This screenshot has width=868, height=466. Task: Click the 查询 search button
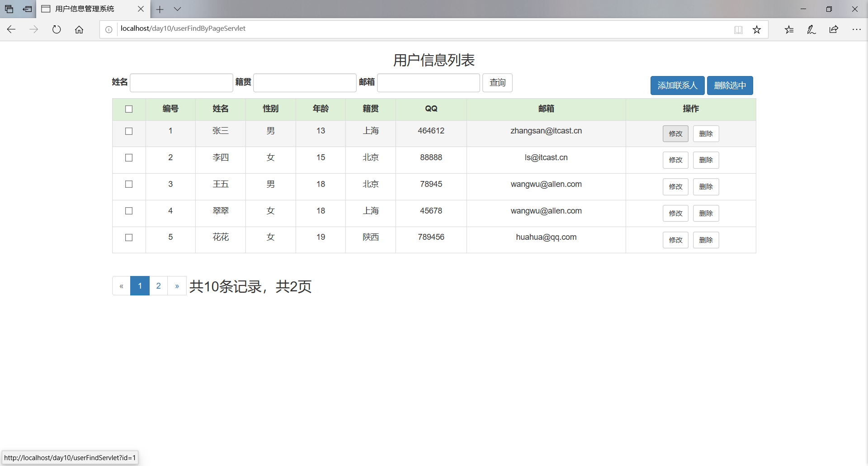(x=497, y=83)
